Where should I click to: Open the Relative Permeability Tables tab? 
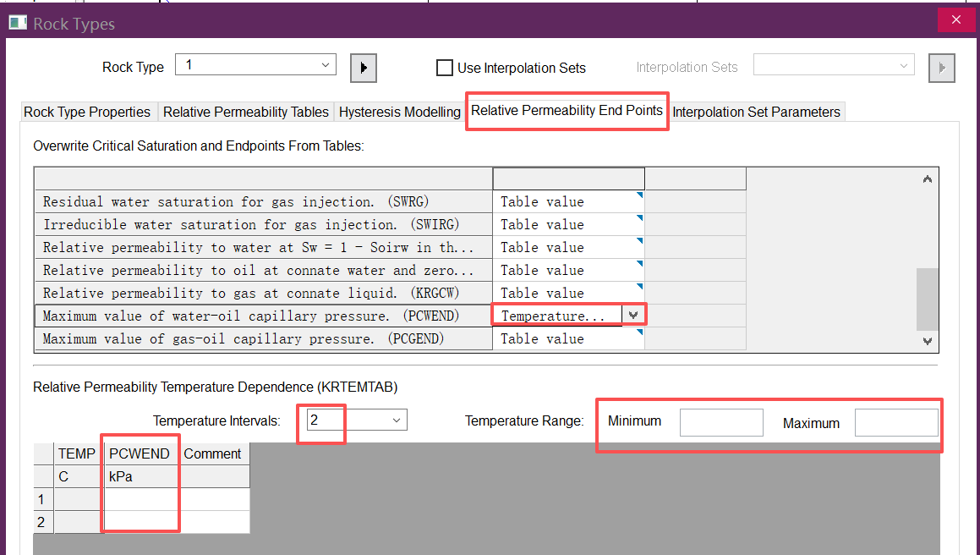click(246, 112)
